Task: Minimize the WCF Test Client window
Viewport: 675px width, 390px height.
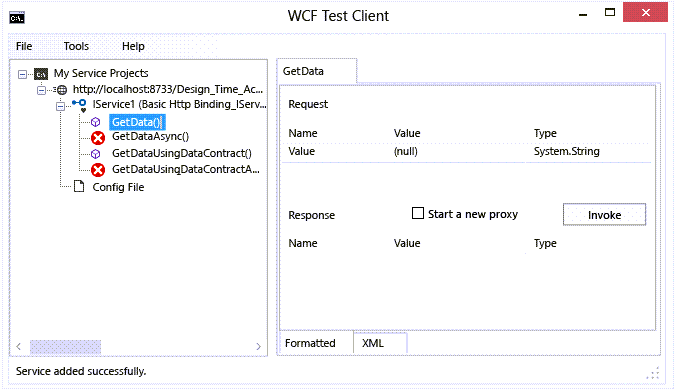Action: pos(583,15)
